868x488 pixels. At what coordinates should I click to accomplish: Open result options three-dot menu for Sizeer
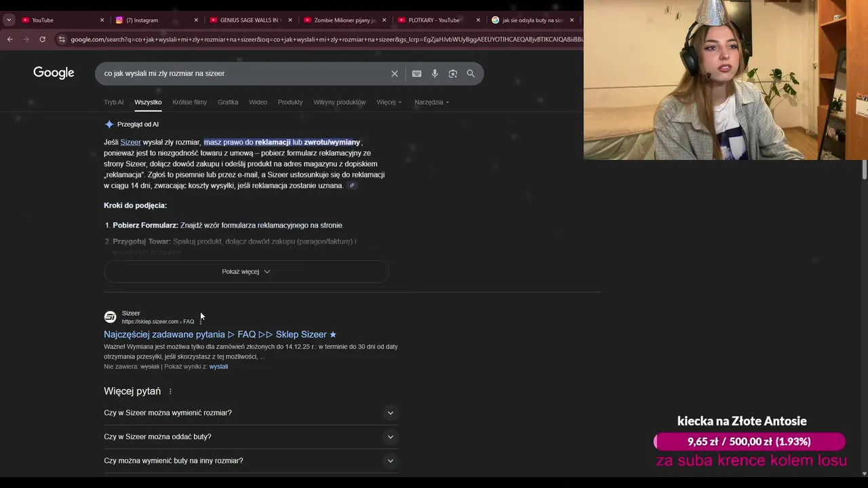click(x=201, y=321)
